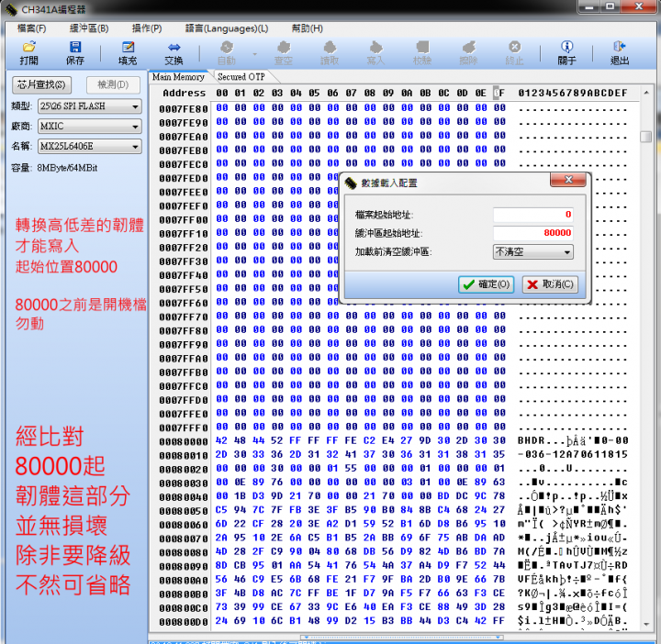The height and width of the screenshot is (644, 661).
Task: Switch to the Secured OTP tab
Action: pos(241,77)
